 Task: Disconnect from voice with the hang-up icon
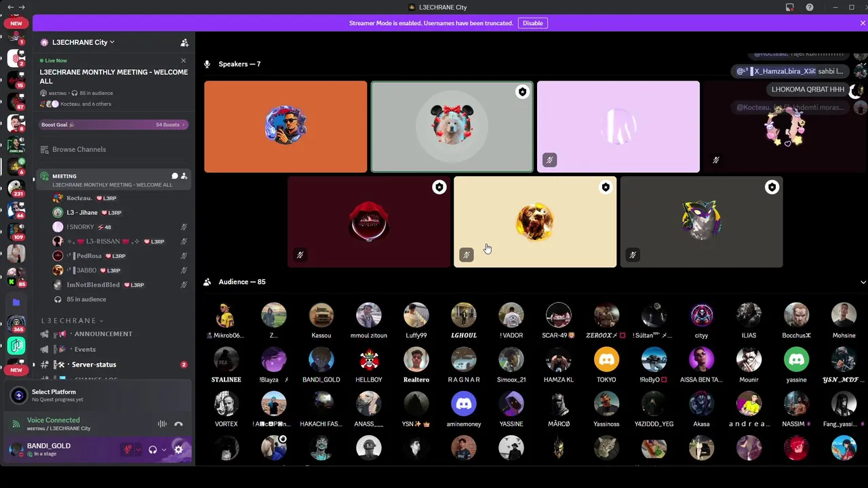pos(178,424)
